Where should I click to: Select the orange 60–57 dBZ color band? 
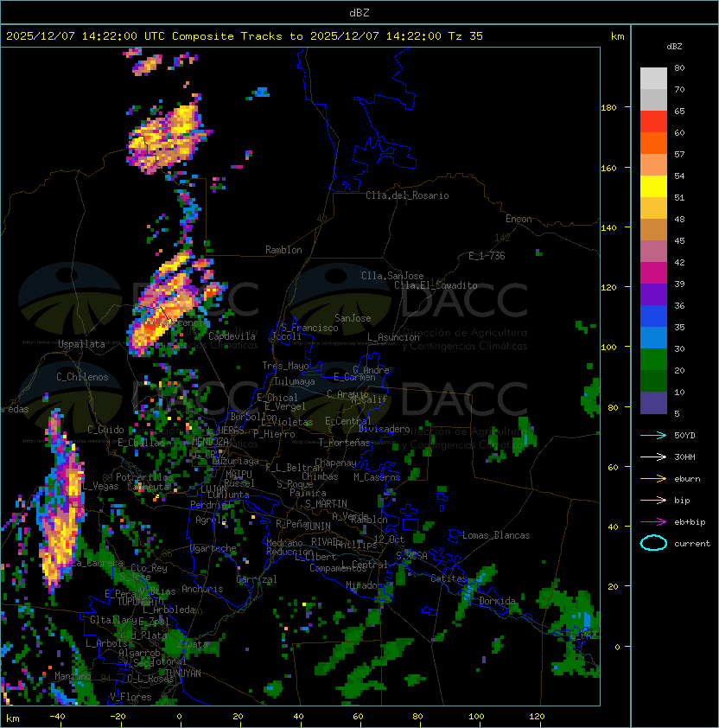(x=653, y=144)
